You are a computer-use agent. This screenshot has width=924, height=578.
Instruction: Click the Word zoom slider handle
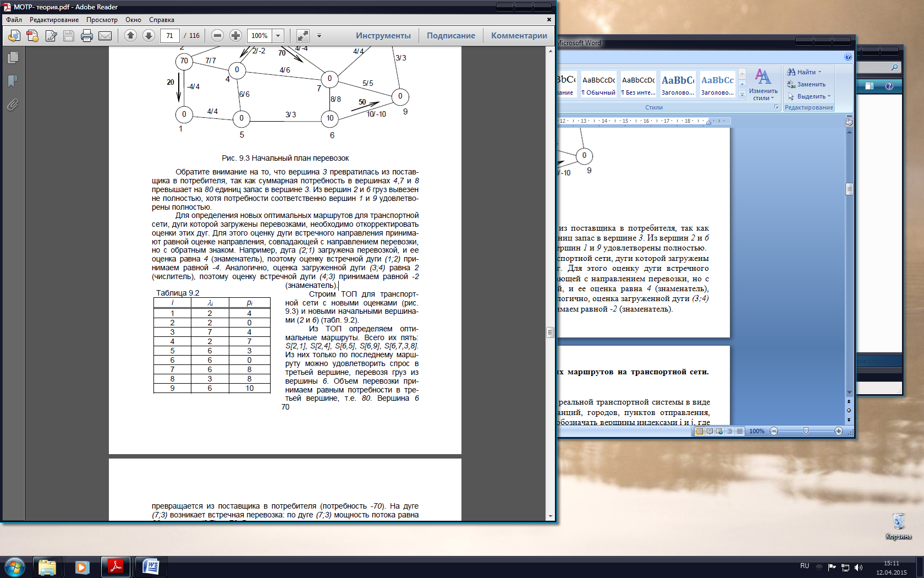[x=806, y=431]
